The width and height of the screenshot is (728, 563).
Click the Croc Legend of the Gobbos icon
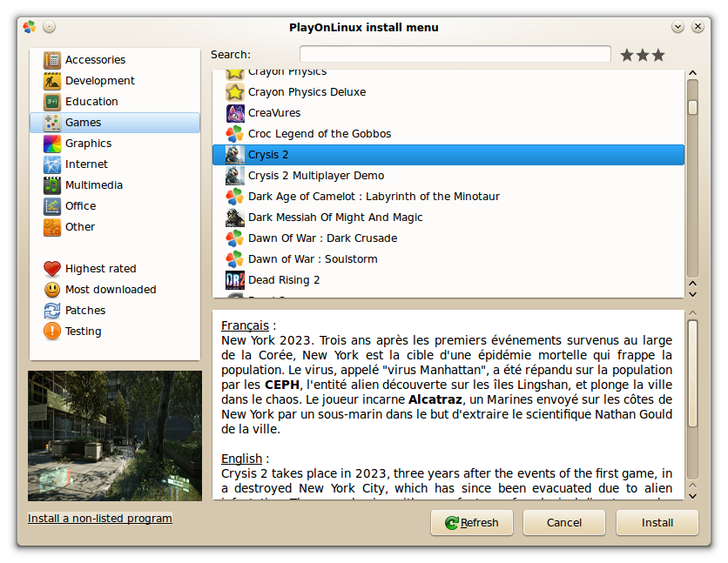point(235,134)
